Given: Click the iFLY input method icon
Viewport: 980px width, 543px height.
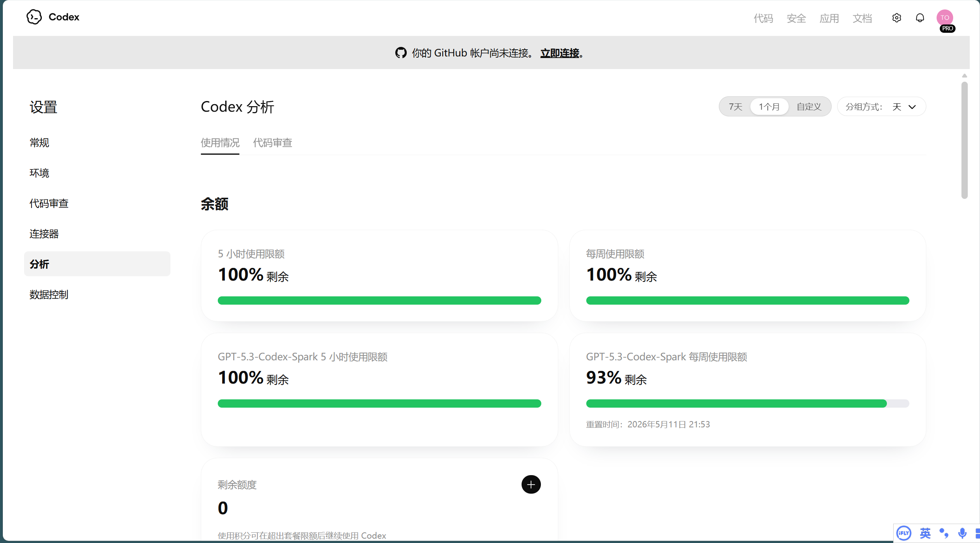Looking at the screenshot, I should coord(903,534).
